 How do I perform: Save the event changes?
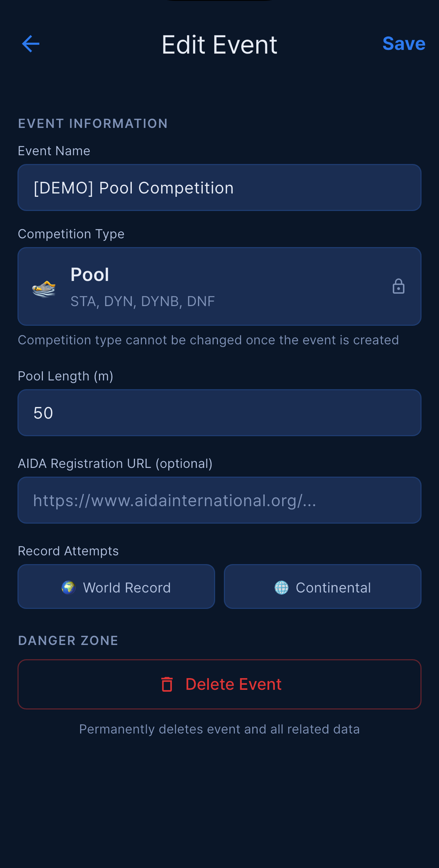[404, 44]
